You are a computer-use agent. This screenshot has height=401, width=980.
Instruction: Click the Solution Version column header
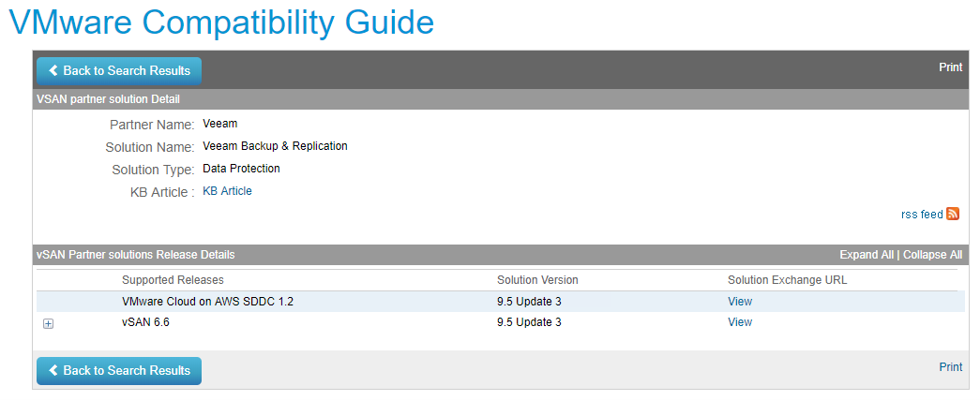click(x=537, y=280)
